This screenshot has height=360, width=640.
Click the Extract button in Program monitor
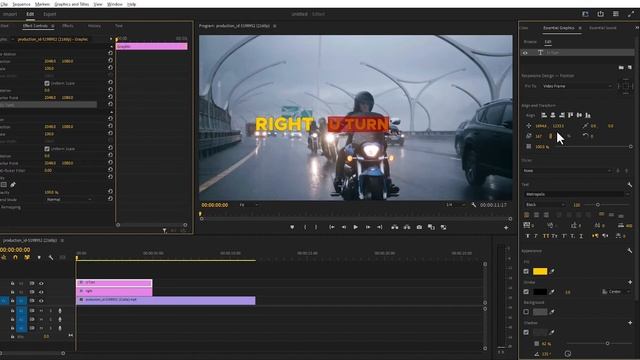pyautogui.click(x=407, y=227)
